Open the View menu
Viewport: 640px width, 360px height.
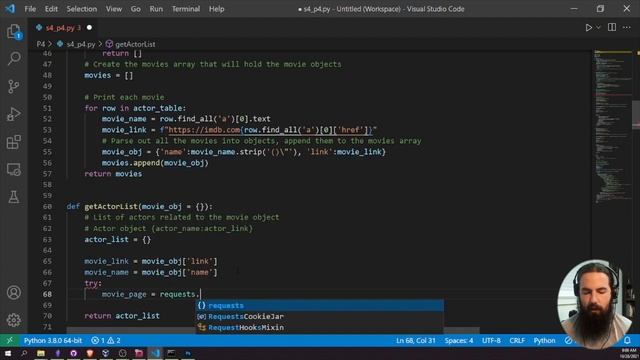pyautogui.click(x=114, y=9)
